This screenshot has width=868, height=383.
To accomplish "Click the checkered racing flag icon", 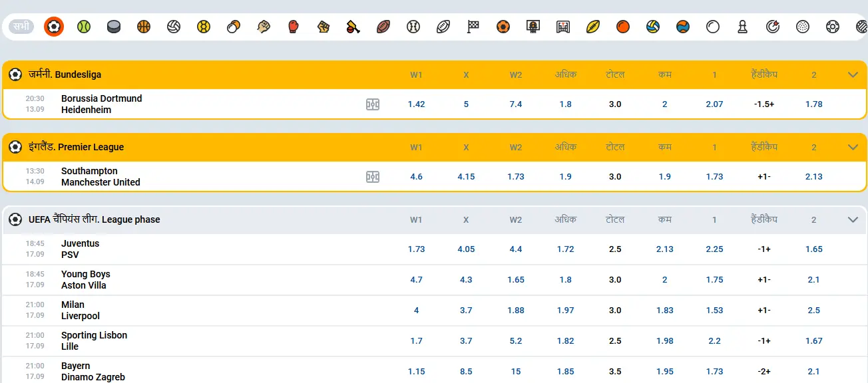I will click(x=473, y=27).
